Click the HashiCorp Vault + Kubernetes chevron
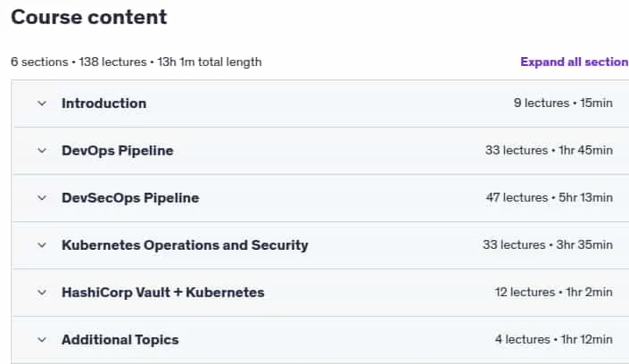 42,293
